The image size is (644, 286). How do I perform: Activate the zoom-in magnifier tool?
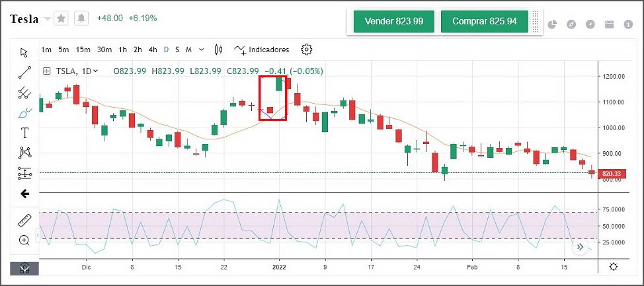24,240
